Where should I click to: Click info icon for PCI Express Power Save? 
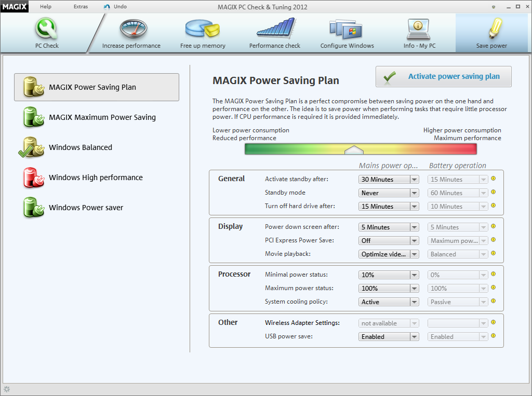[x=494, y=240]
